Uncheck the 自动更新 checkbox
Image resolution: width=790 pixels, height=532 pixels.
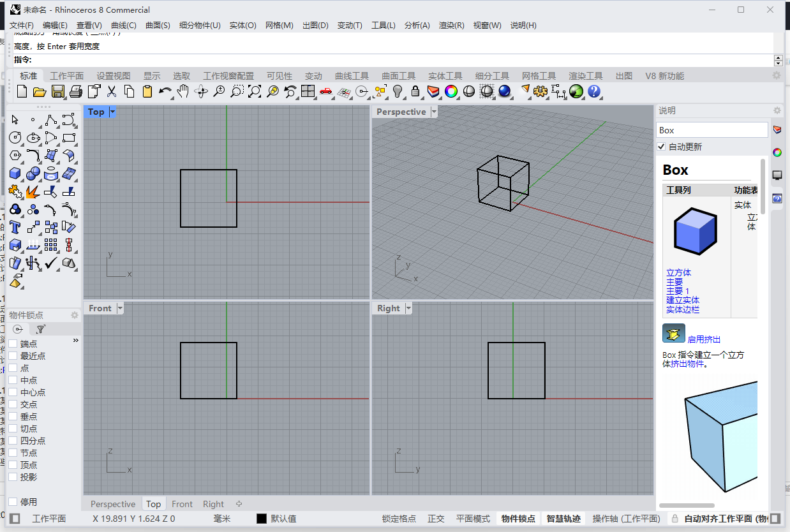[x=661, y=147]
